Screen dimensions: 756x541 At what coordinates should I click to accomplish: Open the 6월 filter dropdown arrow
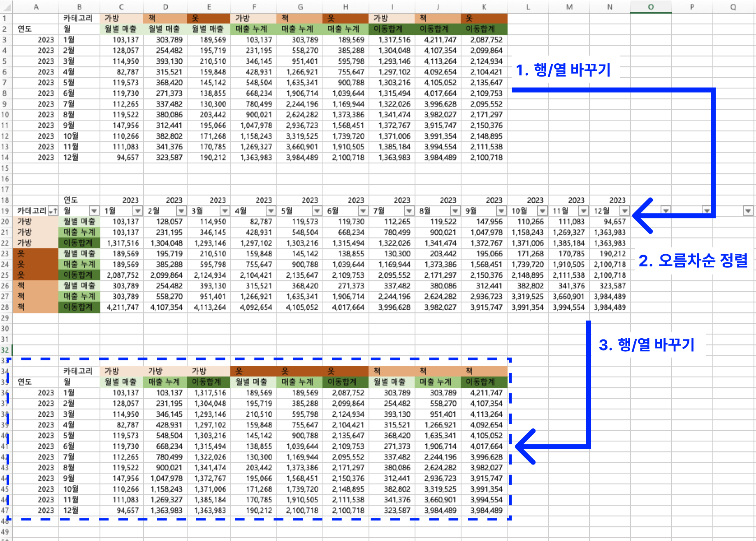pyautogui.click(x=363, y=211)
